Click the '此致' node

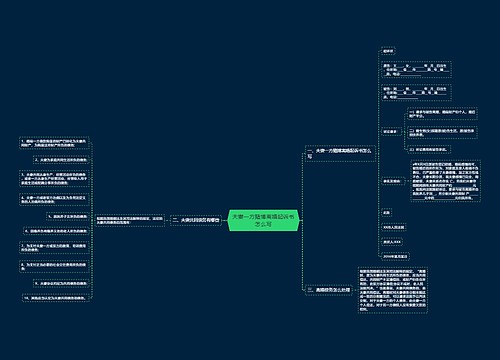pyautogui.click(x=386, y=212)
